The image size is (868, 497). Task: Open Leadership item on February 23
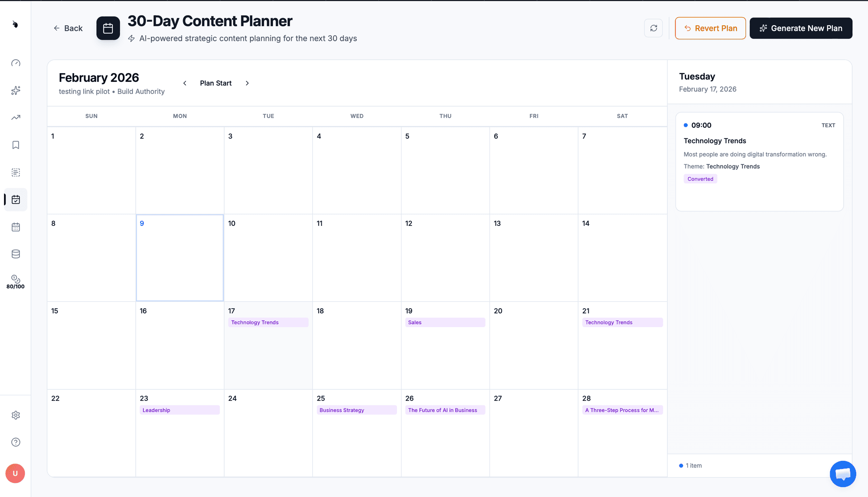179,410
